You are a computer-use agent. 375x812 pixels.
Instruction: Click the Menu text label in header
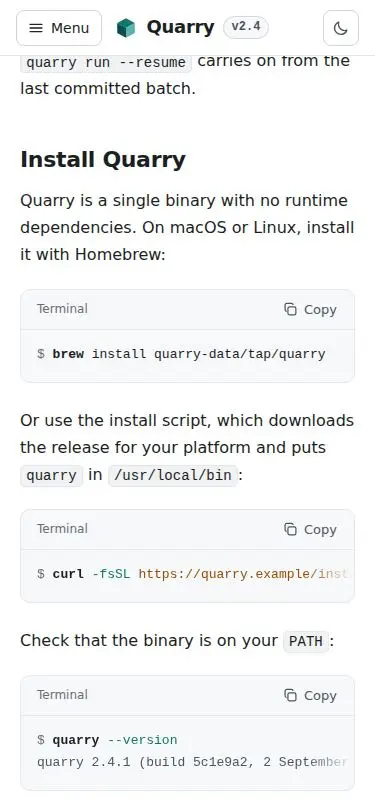coord(70,28)
